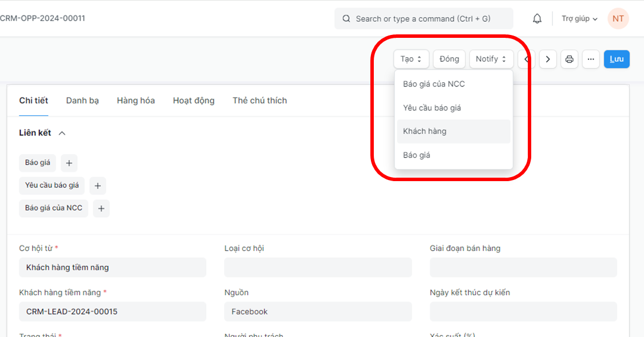Print the opportunity with printer icon
Viewport: 644px width, 337px height.
click(x=569, y=59)
